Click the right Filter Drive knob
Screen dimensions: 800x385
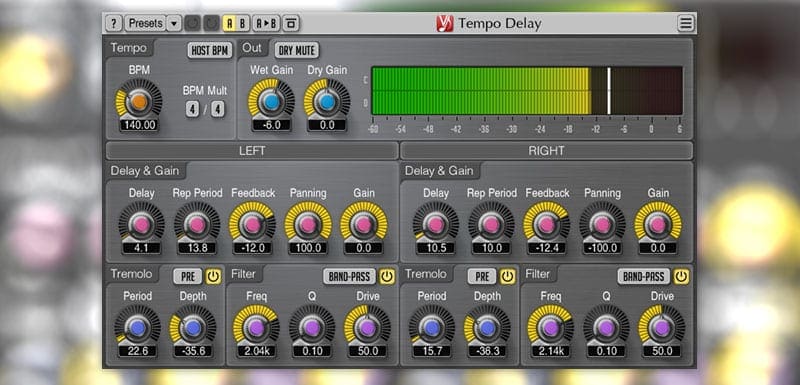point(662,328)
